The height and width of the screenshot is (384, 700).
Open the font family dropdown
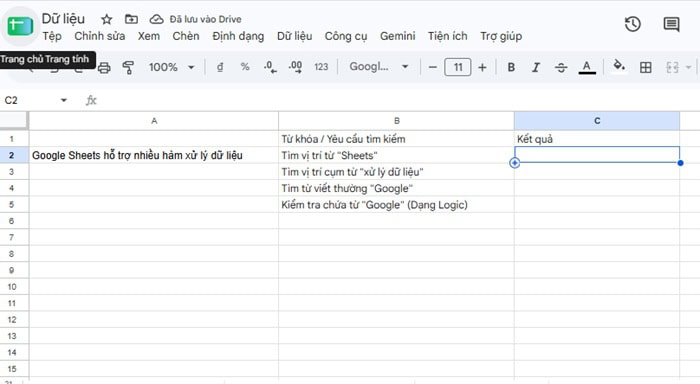[x=379, y=67]
